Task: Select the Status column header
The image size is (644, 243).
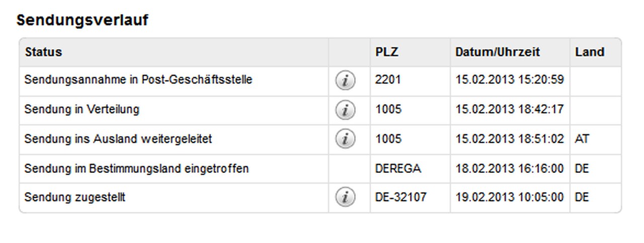Action: [43, 52]
